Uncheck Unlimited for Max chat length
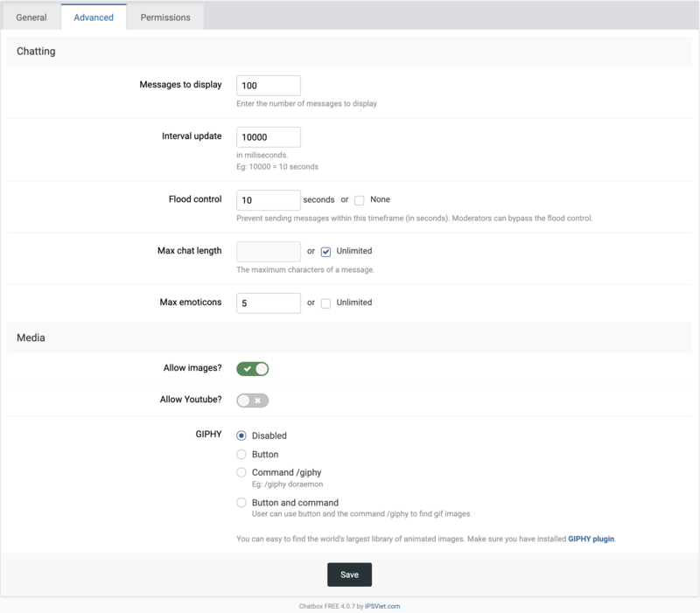 [x=325, y=252]
